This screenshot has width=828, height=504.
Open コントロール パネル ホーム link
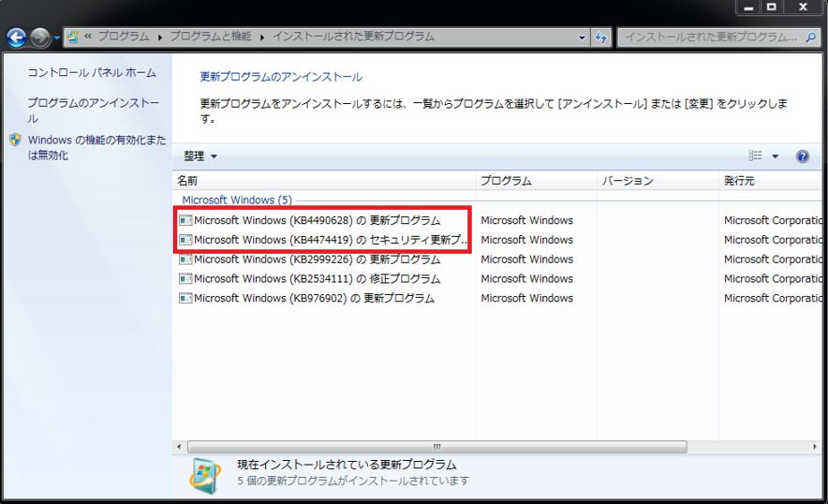pos(92,72)
